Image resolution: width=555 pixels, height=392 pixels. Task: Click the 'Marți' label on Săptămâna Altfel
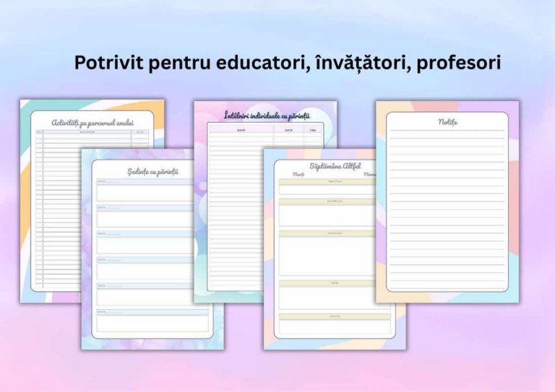click(x=298, y=175)
